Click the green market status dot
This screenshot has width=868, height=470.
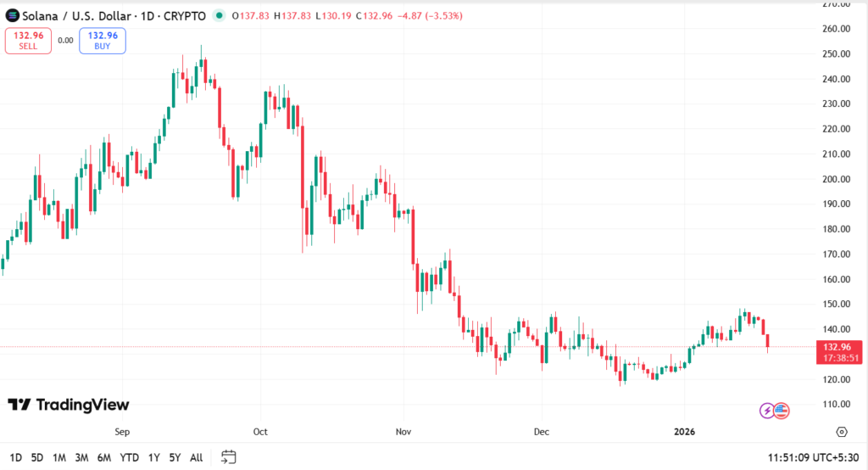[x=220, y=15]
